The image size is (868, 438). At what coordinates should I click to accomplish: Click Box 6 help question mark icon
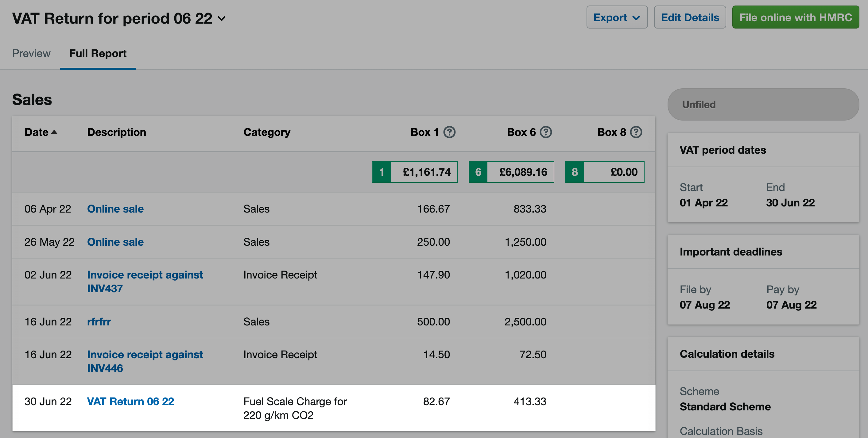coord(545,132)
